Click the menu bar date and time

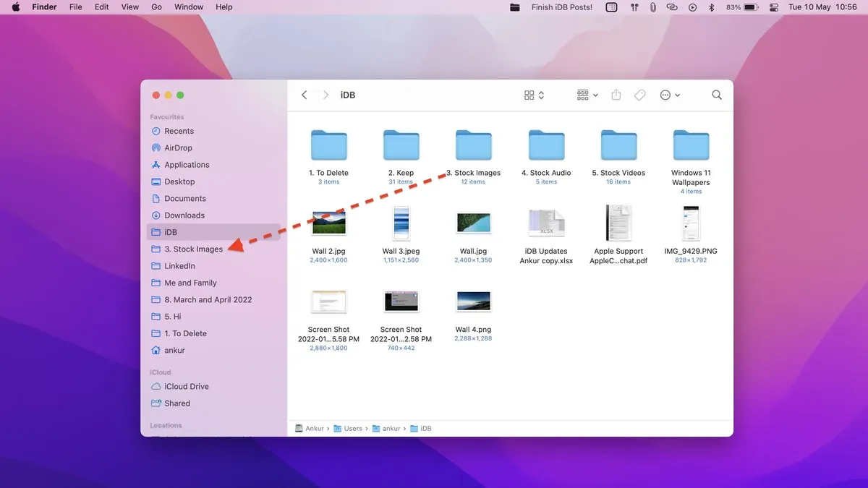[822, 7]
